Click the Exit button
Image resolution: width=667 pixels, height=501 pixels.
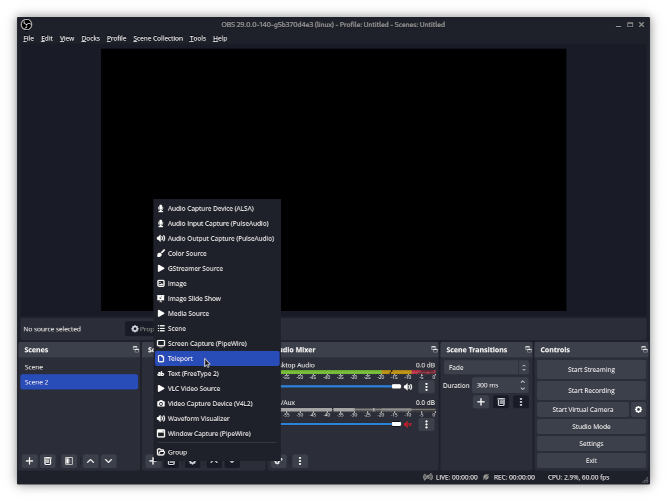591,461
